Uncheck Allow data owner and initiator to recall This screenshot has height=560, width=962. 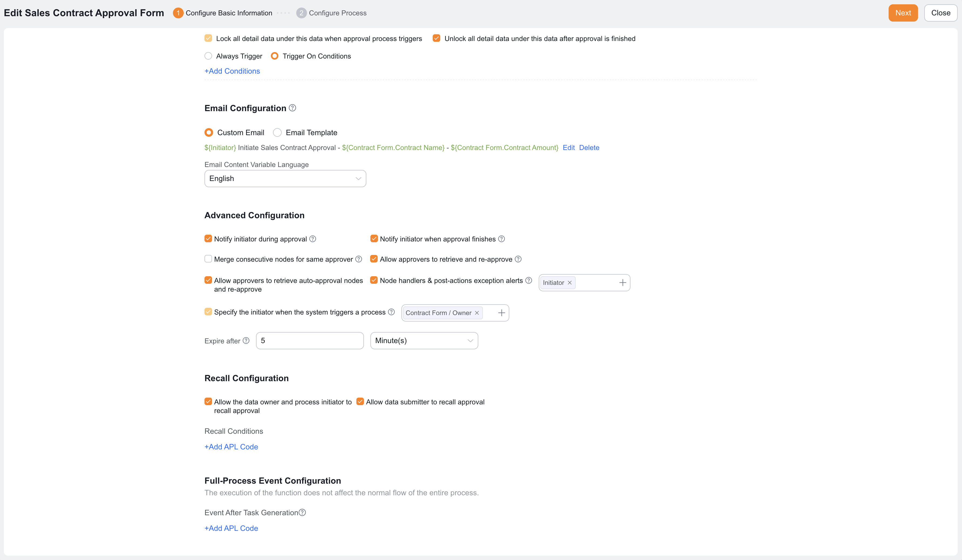click(x=208, y=402)
